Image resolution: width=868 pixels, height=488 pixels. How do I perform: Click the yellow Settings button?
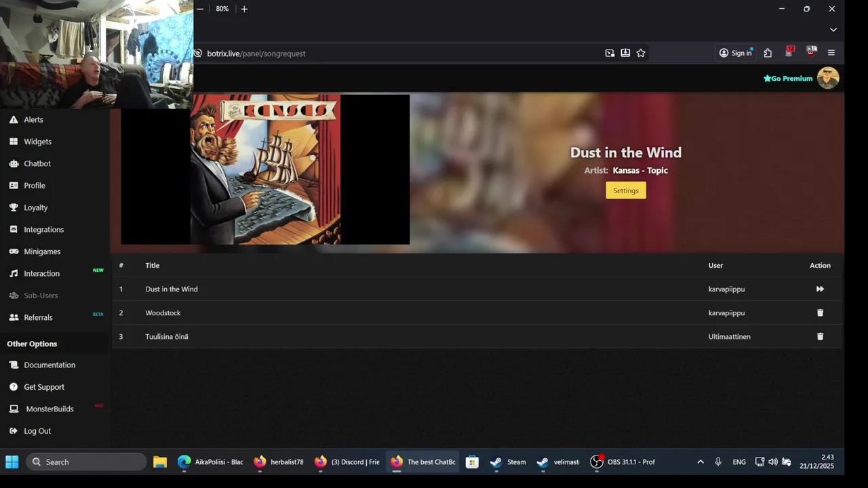coord(626,190)
